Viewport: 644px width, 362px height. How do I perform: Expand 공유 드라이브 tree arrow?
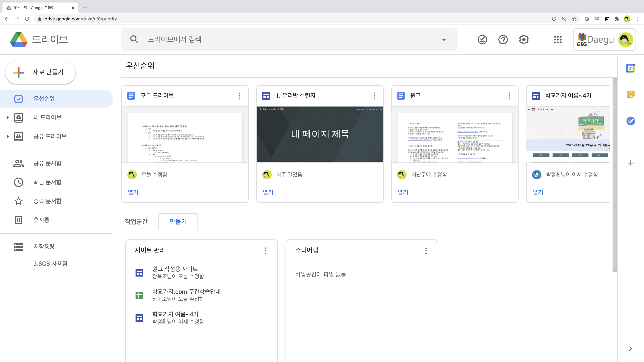(8, 136)
